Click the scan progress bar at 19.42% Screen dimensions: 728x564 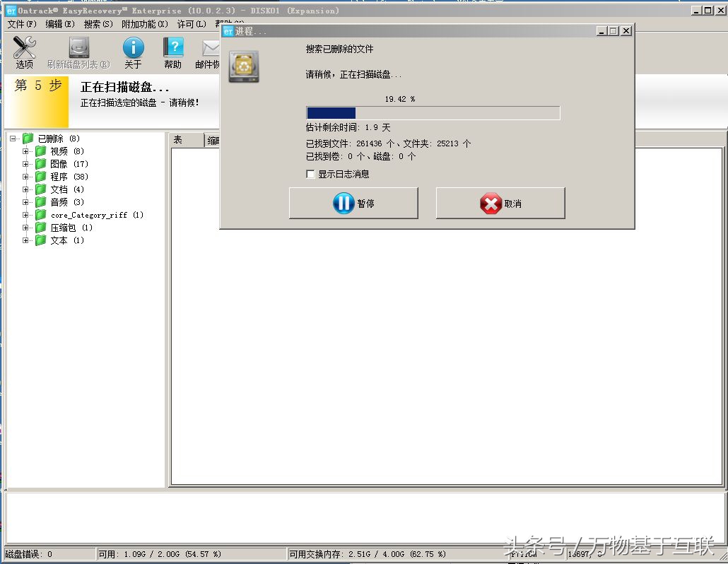pos(433,113)
